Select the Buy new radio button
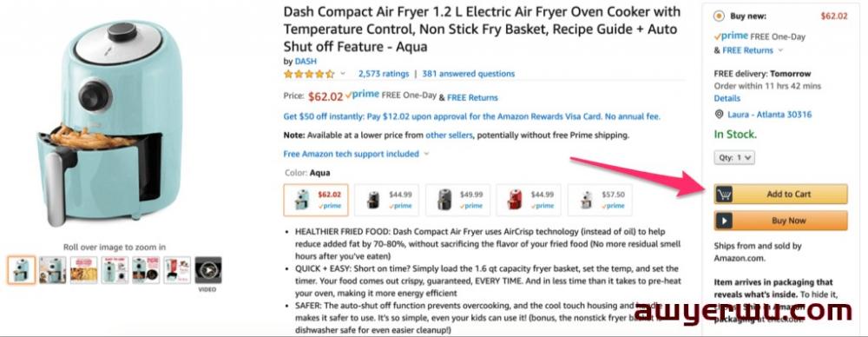This screenshot has height=337, width=868. click(719, 17)
